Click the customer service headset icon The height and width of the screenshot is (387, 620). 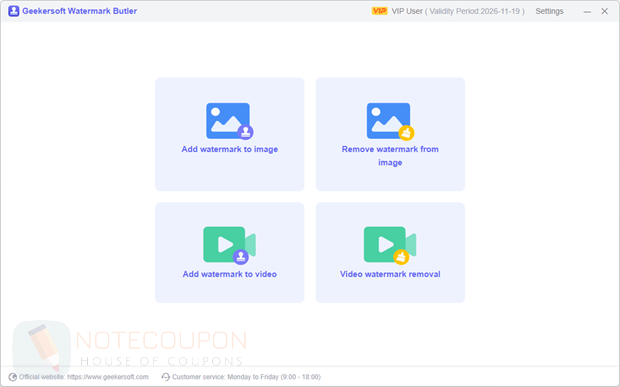coord(166,377)
